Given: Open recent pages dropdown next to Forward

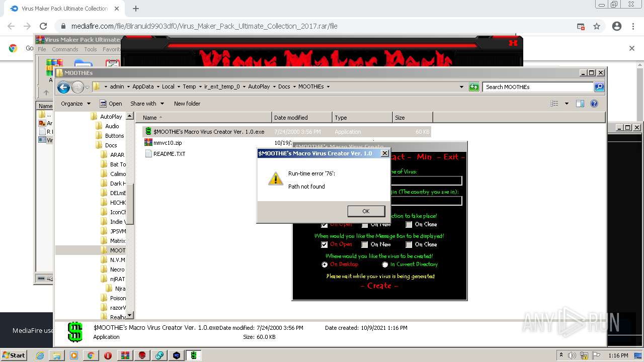Looking at the screenshot, I should 87,87.
